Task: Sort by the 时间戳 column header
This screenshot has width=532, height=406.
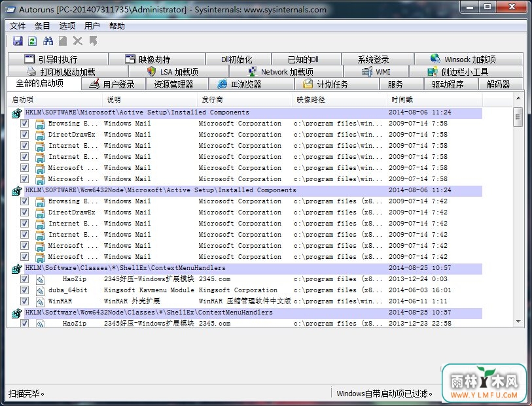Action: pyautogui.click(x=434, y=99)
